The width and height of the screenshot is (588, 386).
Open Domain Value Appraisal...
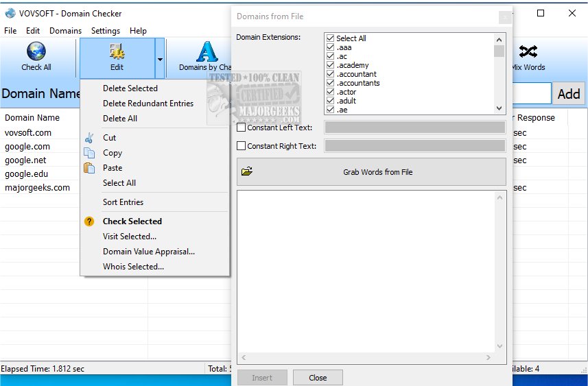tap(155, 252)
